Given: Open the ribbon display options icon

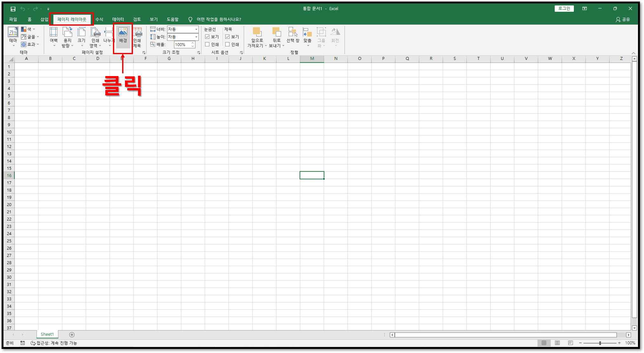Looking at the screenshot, I should 585,9.
